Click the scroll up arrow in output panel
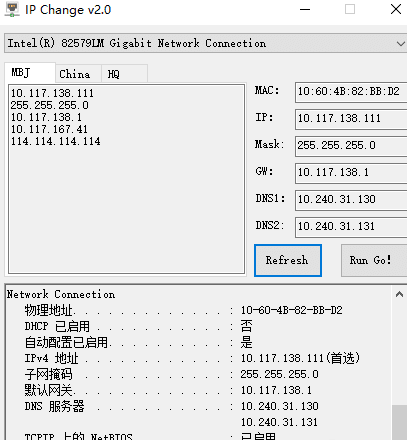Screen dimensions: 407x440 [399, 294]
